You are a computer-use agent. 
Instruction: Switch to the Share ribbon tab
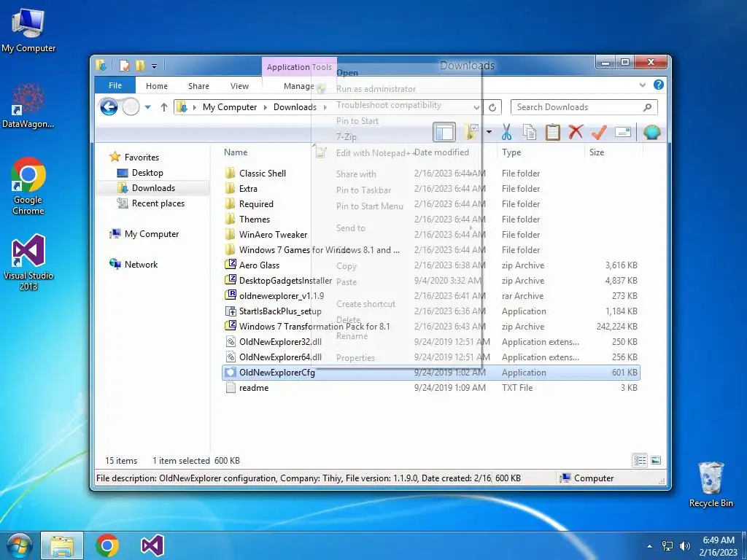tap(198, 86)
